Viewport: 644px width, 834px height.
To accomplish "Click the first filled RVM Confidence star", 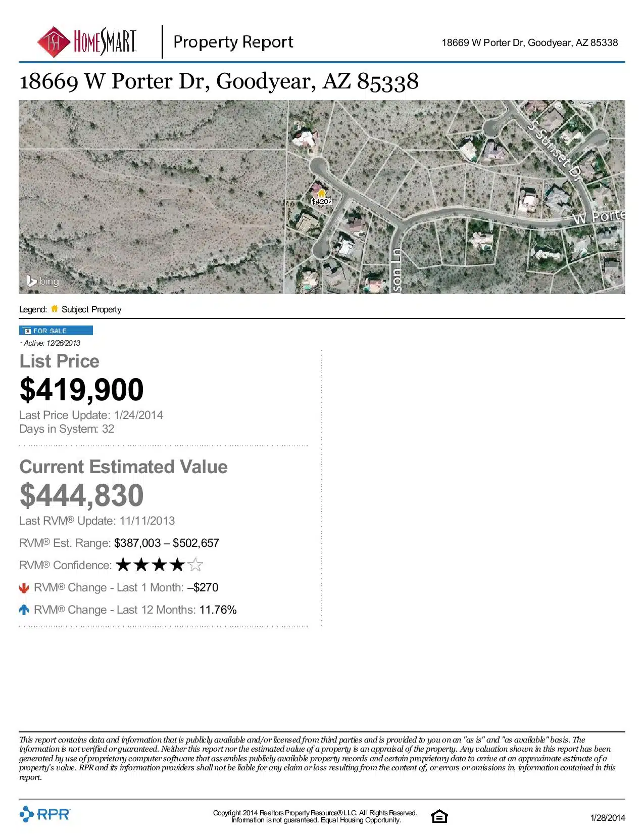I will coord(123,565).
